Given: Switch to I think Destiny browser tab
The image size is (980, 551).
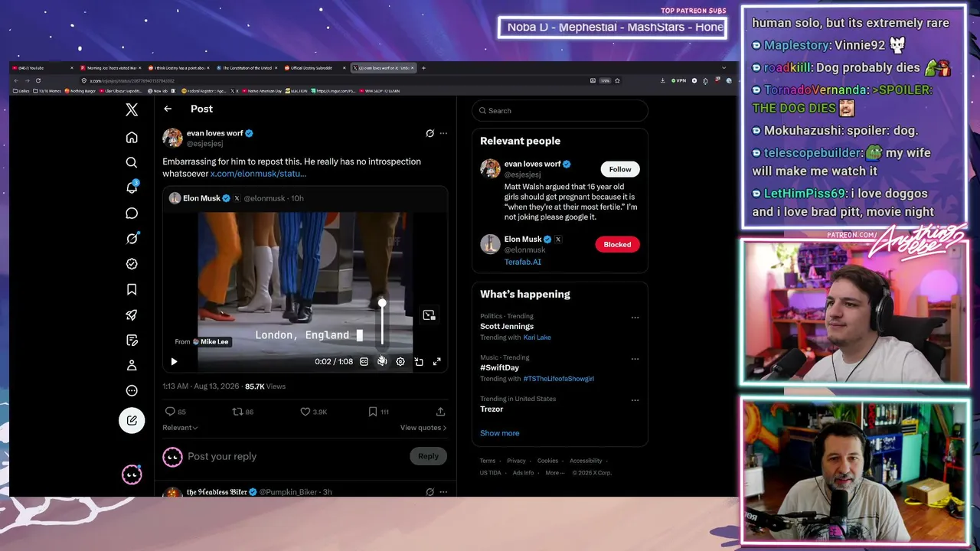Looking at the screenshot, I should coord(178,68).
